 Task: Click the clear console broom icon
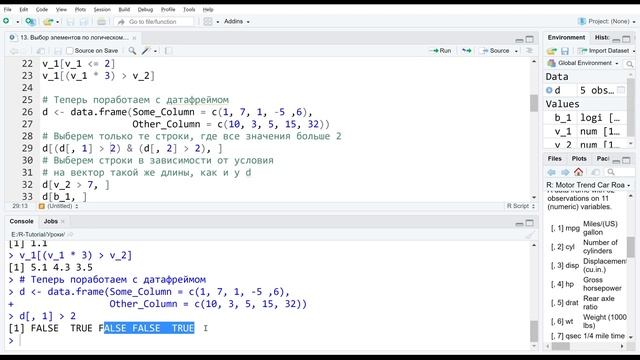(529, 235)
